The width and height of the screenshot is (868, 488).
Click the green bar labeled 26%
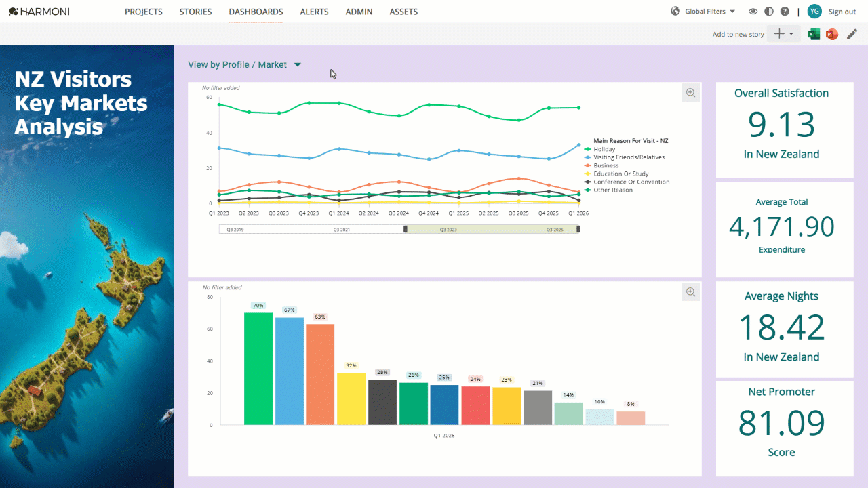click(x=414, y=404)
